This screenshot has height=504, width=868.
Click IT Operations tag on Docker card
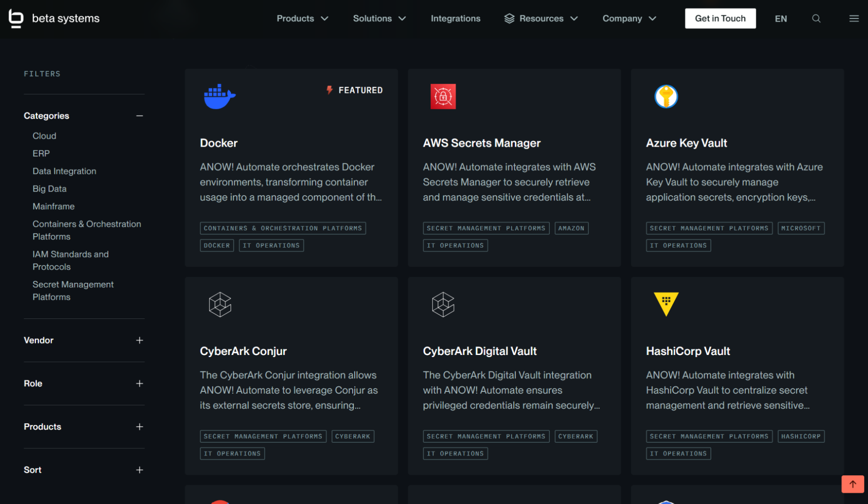pyautogui.click(x=271, y=245)
